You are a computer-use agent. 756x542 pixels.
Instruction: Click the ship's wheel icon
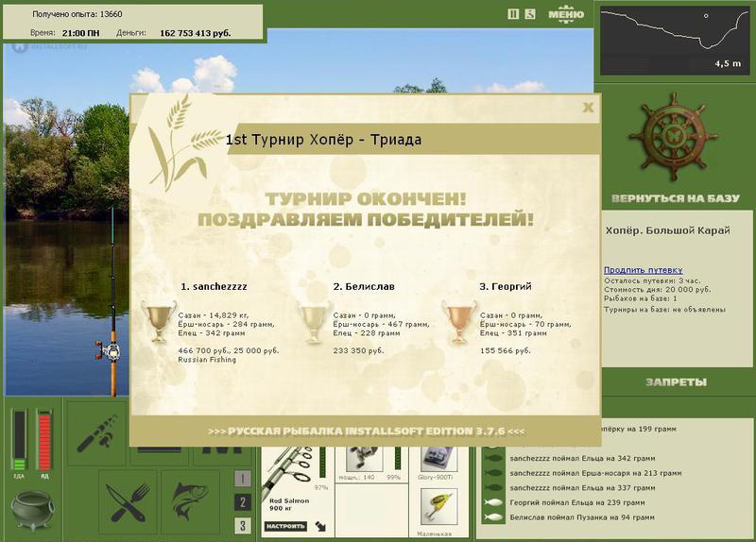coord(674,137)
